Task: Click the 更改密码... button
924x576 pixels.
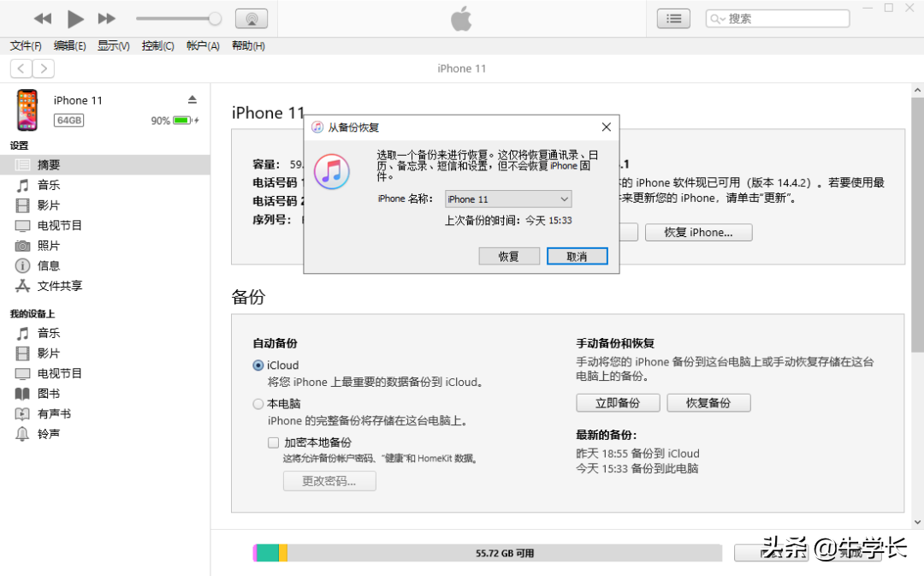Action: [329, 481]
